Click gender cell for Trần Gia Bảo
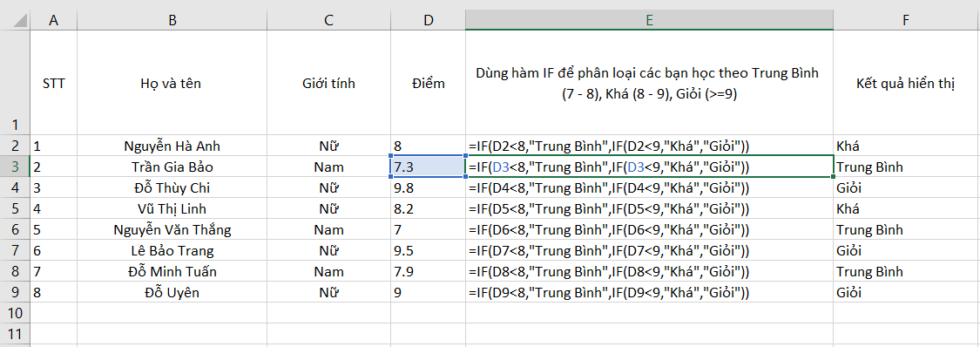This screenshot has height=347, width=980. [x=328, y=167]
